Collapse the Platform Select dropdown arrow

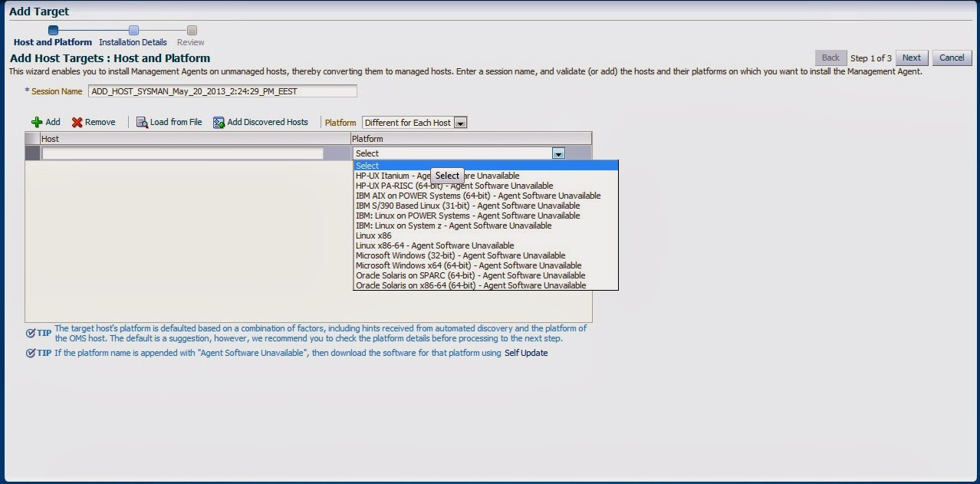558,153
